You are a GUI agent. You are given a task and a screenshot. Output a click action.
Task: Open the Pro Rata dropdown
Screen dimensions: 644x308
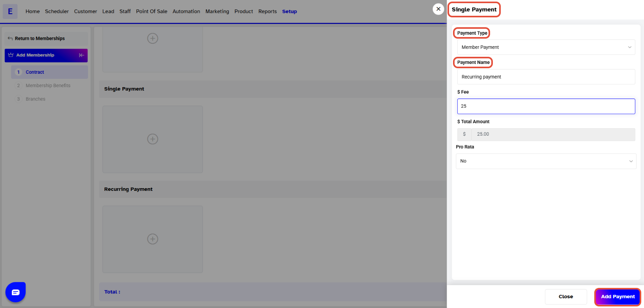546,161
